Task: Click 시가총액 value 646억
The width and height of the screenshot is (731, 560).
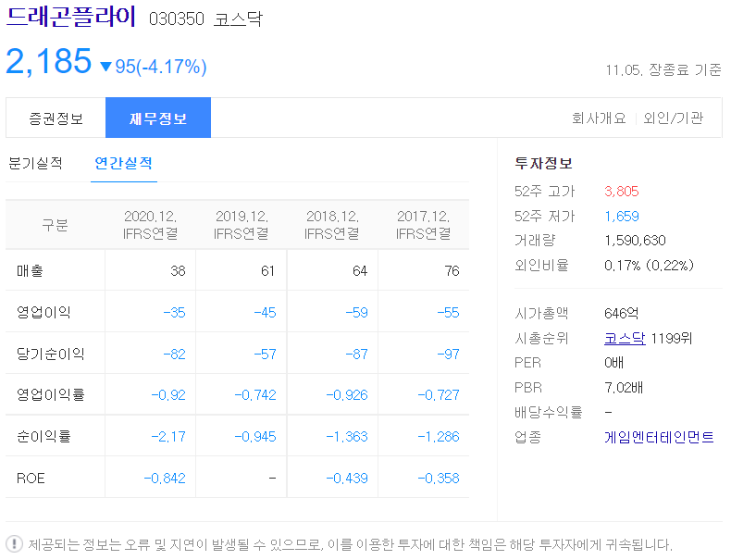Action: tap(621, 313)
